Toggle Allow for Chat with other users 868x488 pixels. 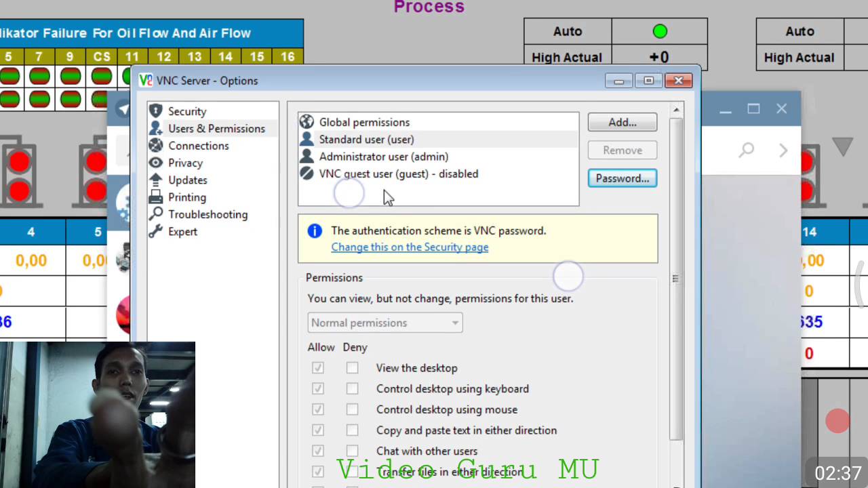[x=317, y=451]
